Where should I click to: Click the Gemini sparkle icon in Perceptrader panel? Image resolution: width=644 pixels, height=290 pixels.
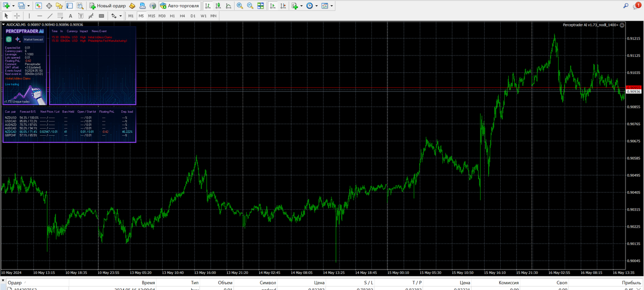(17, 39)
